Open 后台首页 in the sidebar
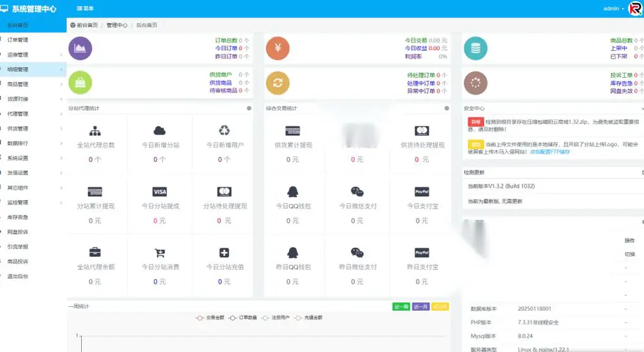The image size is (644, 352). [x=33, y=25]
